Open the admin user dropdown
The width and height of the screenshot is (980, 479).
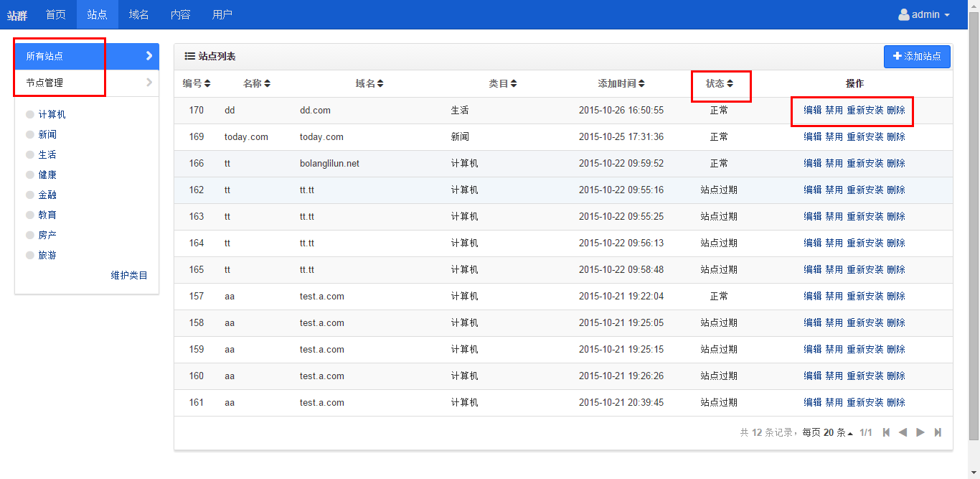point(924,14)
